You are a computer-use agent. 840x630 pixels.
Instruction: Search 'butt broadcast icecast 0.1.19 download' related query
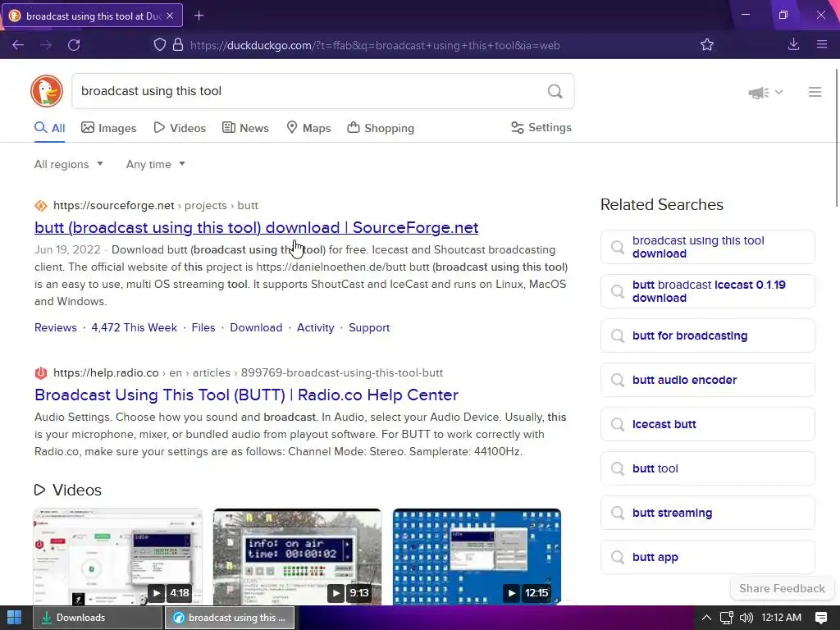click(x=708, y=291)
